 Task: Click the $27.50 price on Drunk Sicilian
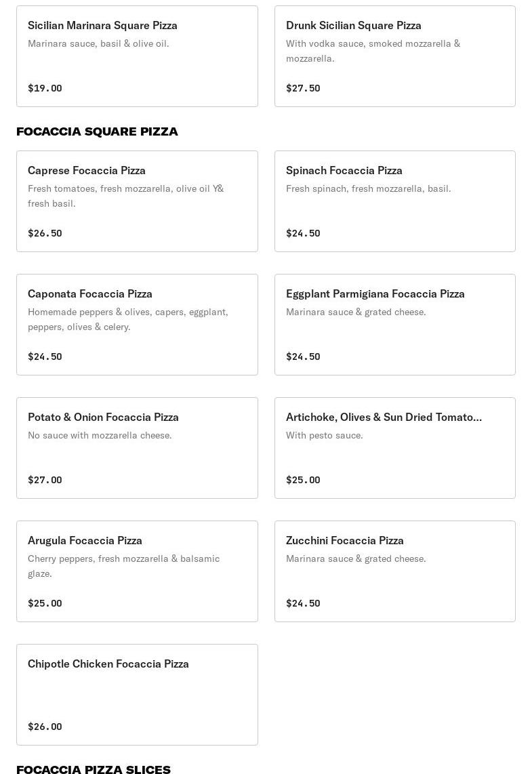(303, 88)
